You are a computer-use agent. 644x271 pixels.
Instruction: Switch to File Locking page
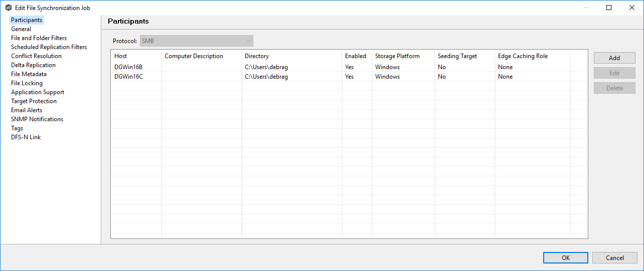coord(27,83)
